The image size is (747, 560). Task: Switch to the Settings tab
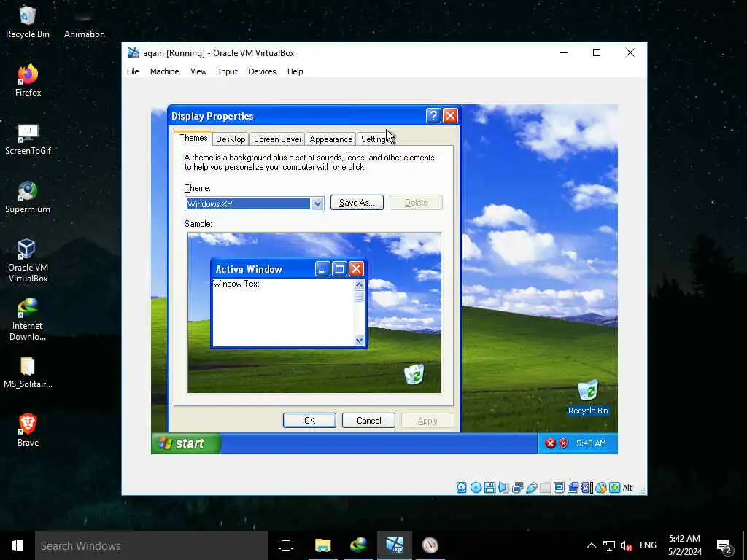[376, 139]
